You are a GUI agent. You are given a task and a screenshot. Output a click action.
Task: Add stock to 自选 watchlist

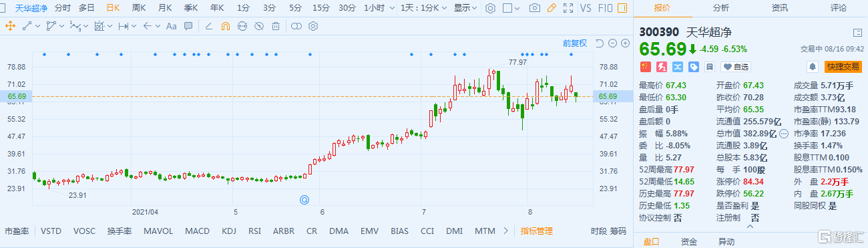tap(735, 67)
